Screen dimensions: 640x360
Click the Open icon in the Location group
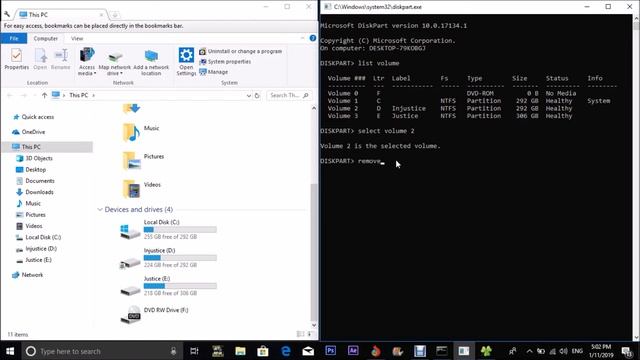[40, 59]
